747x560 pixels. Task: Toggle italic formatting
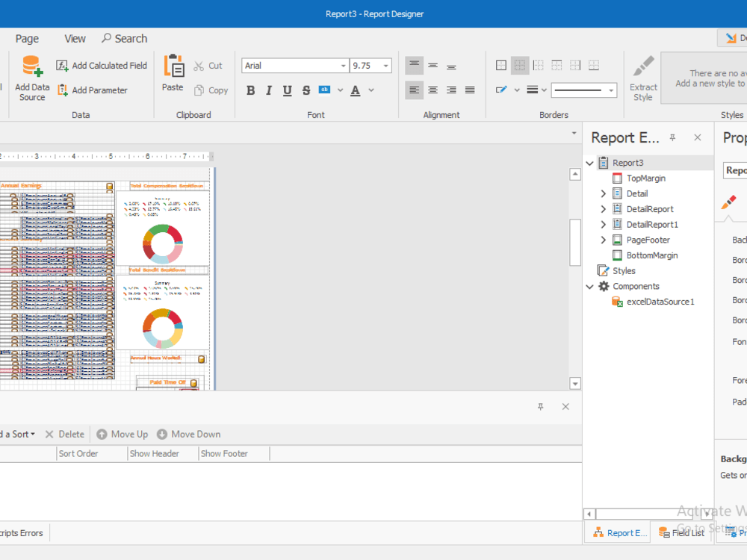[x=268, y=90]
